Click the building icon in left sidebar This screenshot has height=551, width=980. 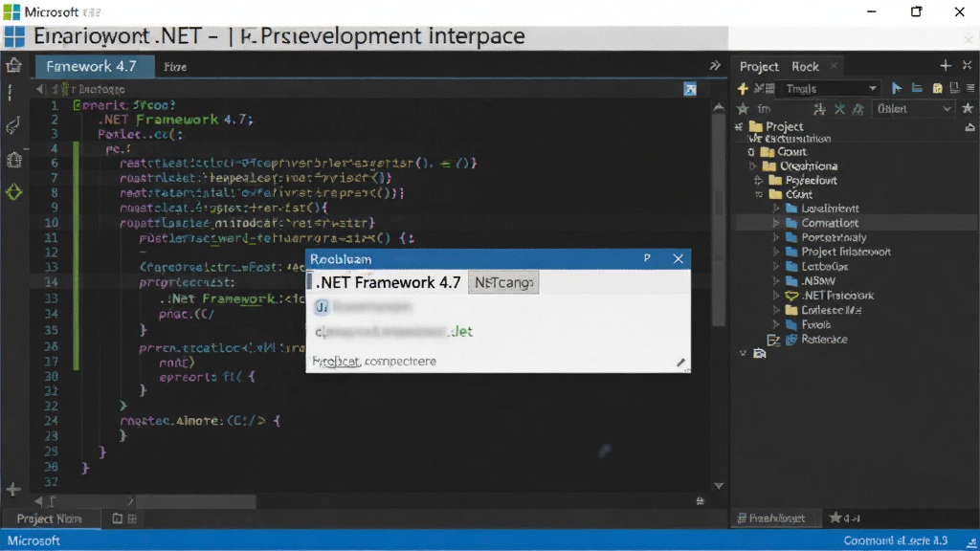[13, 160]
